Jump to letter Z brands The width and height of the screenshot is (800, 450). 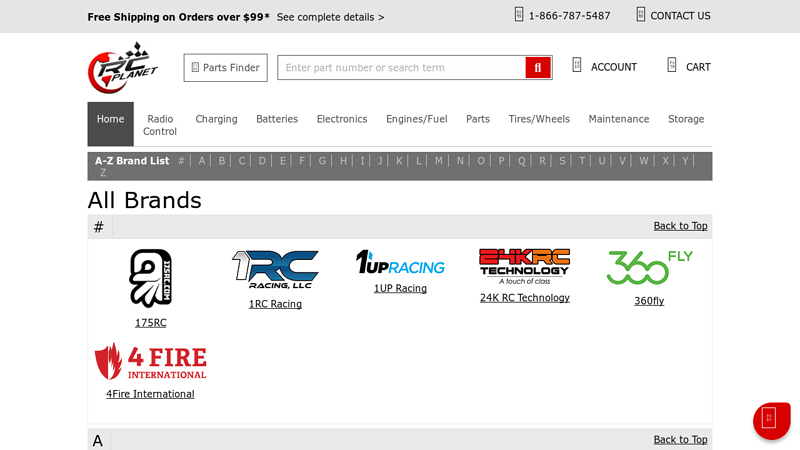tap(103, 173)
